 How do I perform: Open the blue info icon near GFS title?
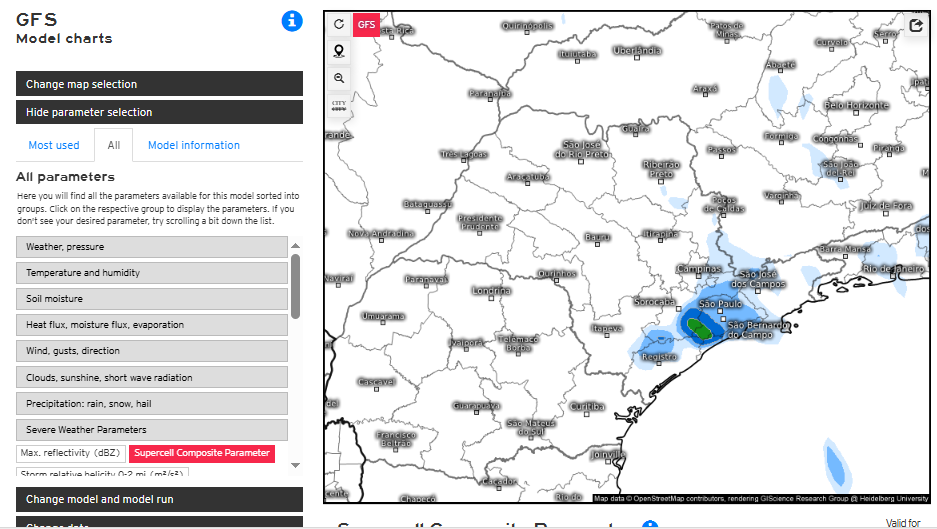point(291,20)
